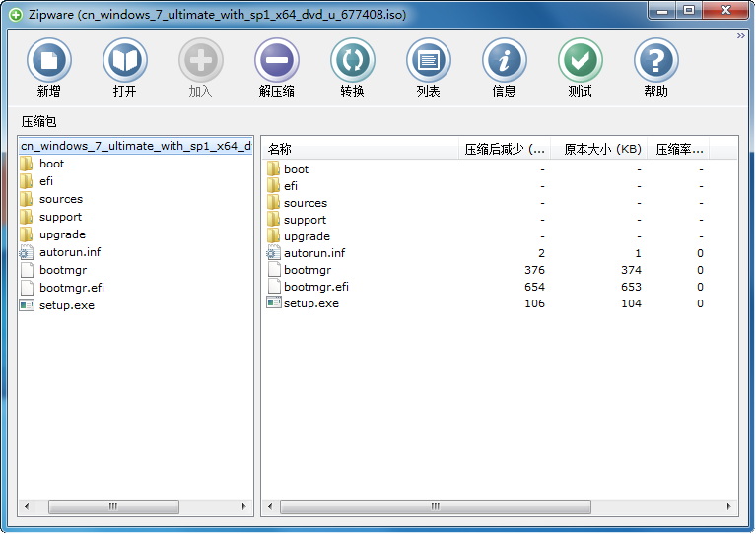Select the ISO root node in tree
The height and width of the screenshot is (534, 756).
(136, 146)
